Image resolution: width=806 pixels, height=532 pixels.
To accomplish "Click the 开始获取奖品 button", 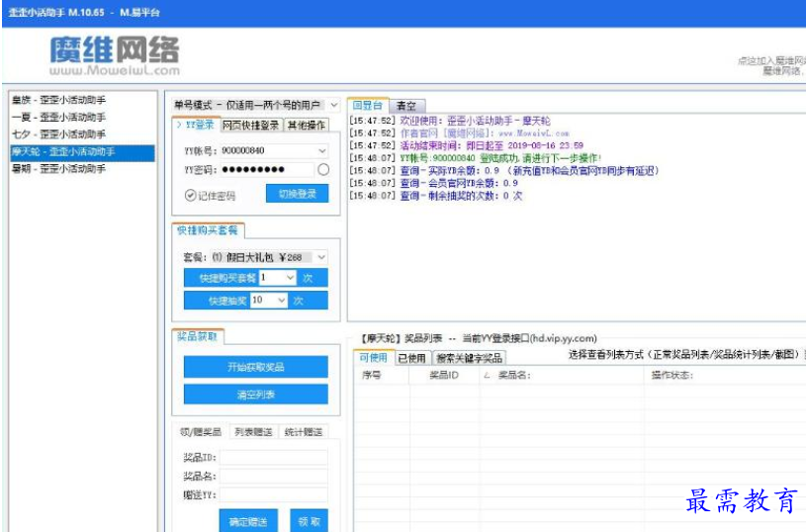I will (x=256, y=367).
